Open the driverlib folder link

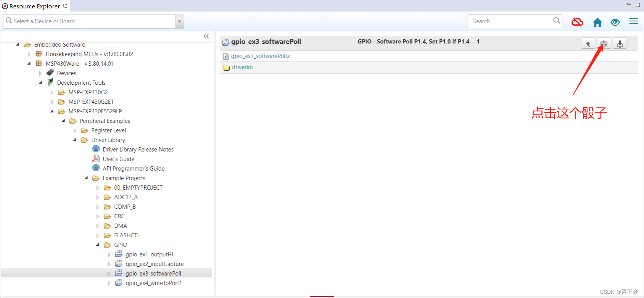pyautogui.click(x=242, y=67)
